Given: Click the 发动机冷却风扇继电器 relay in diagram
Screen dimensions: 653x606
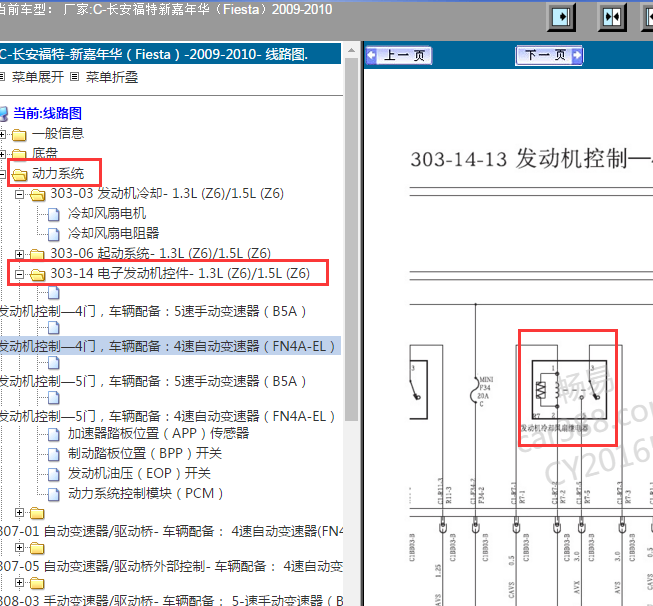Looking at the screenshot, I should click(568, 389).
